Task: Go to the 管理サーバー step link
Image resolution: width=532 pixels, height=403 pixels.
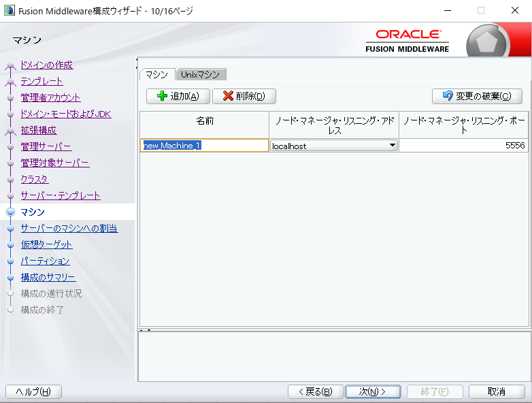Action: point(46,146)
